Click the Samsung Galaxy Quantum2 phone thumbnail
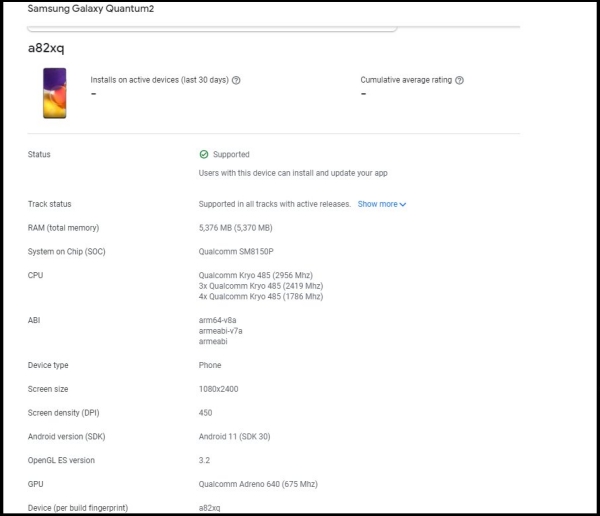 [55, 93]
